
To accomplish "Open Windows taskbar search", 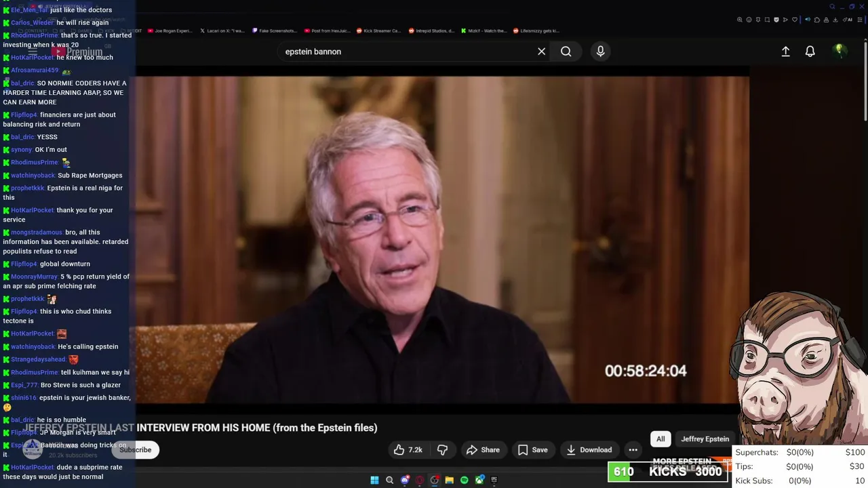I will [389, 480].
